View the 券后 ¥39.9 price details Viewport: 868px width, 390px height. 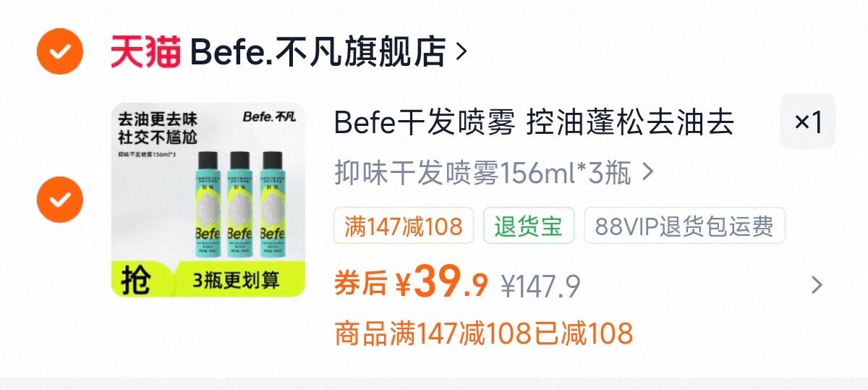pyautogui.click(x=411, y=285)
